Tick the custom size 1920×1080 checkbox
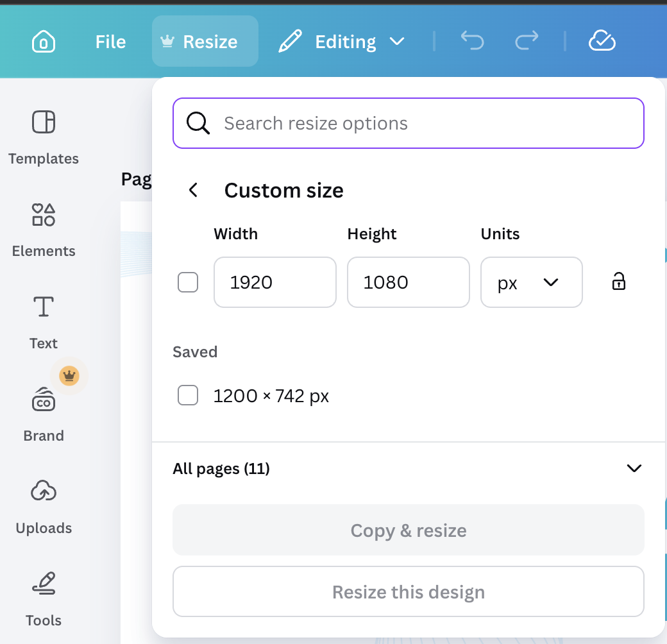This screenshot has width=667, height=644. pos(188,282)
